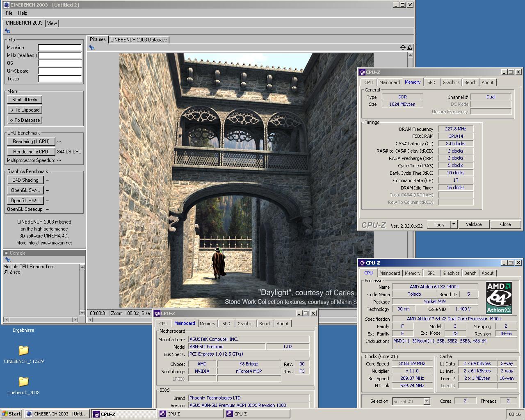
Task: Switch to the View tab in CINEBENCH
Action: click(52, 23)
